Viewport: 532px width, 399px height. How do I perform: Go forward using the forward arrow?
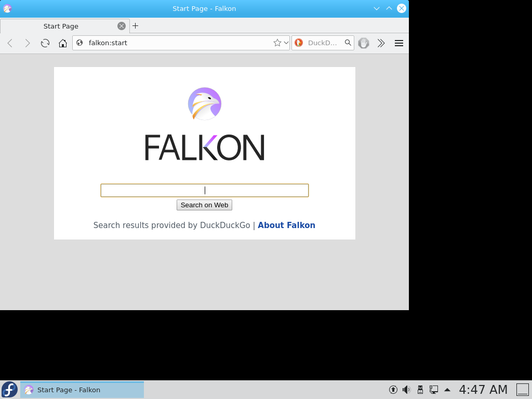tap(28, 43)
